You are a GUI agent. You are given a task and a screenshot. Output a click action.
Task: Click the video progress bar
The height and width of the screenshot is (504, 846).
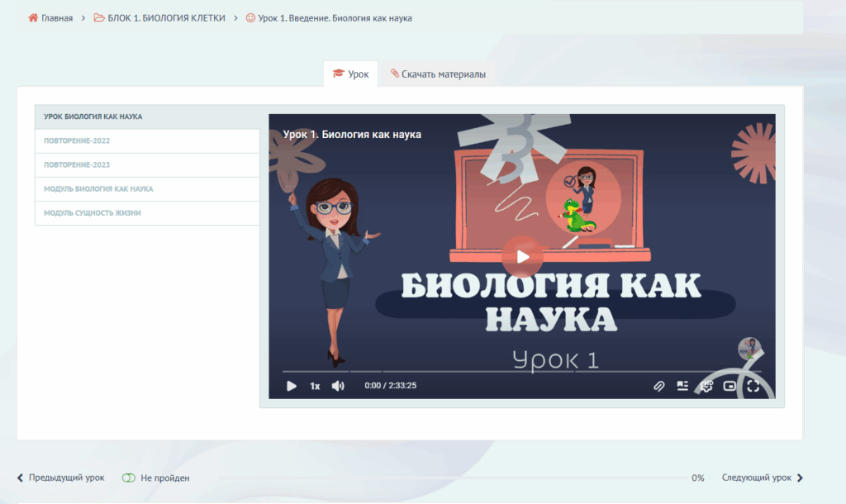pos(522,371)
